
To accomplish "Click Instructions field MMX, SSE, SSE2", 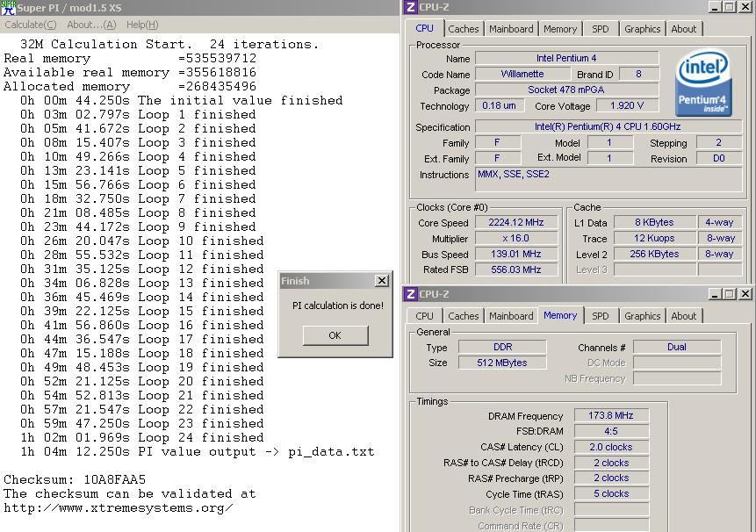I will click(x=608, y=180).
